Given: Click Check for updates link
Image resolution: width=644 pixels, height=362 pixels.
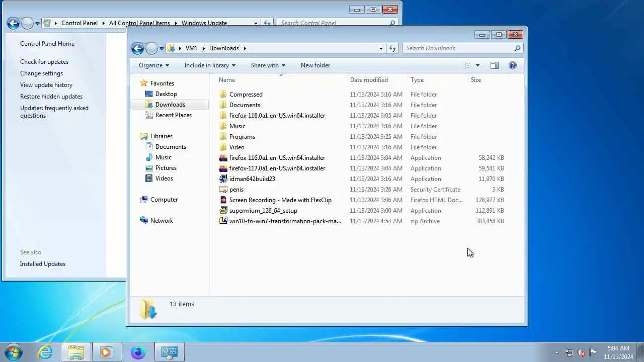Looking at the screenshot, I should coord(44,62).
